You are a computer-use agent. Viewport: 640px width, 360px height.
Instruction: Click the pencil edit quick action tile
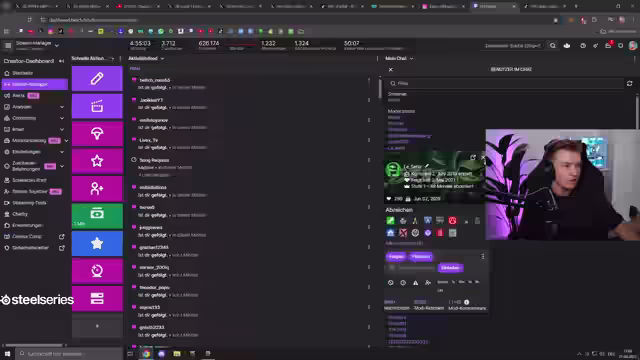(x=97, y=78)
